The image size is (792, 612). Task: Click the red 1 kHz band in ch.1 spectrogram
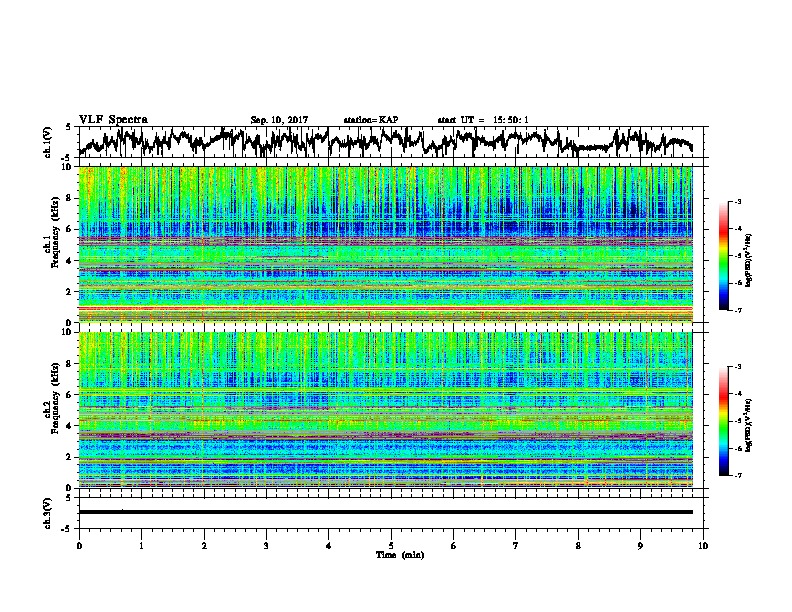pos(386,308)
